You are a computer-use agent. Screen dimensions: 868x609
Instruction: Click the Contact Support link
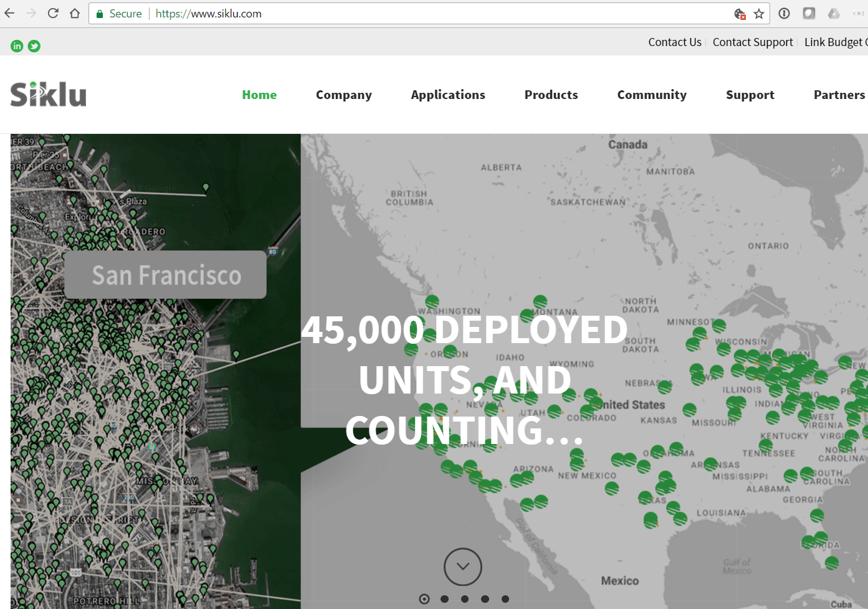[x=753, y=42]
